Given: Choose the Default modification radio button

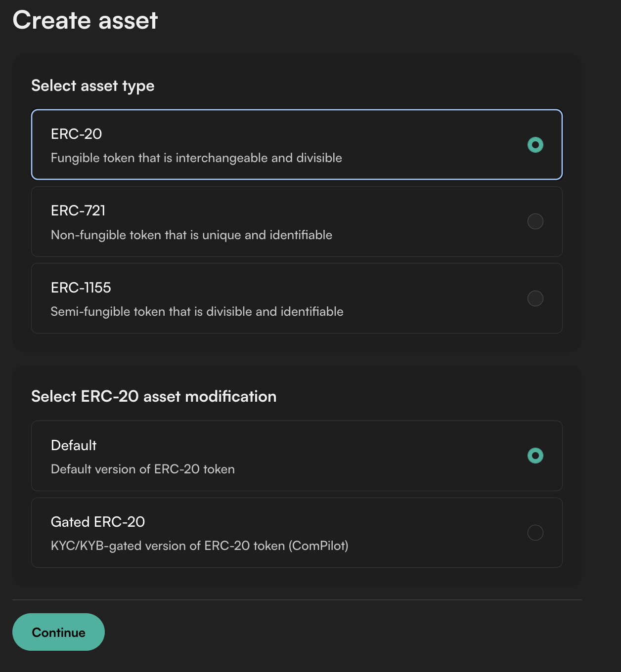Looking at the screenshot, I should tap(535, 456).
